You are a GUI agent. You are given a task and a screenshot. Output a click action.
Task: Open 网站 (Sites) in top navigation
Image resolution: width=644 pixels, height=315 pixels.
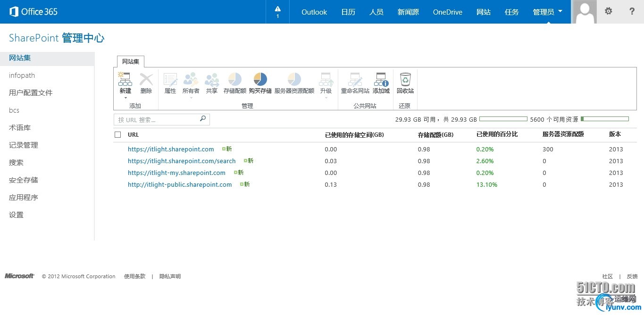point(484,12)
